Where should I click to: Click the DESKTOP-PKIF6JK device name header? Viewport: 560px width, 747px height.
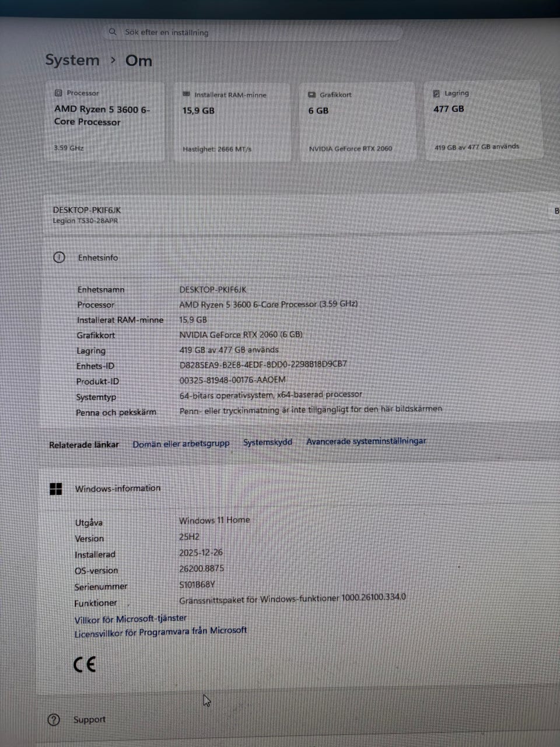coord(87,210)
